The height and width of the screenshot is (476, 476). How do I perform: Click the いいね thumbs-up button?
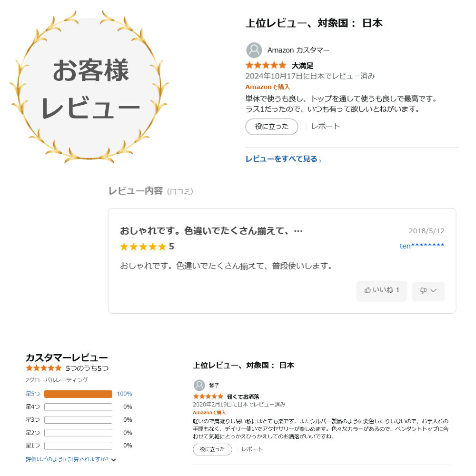382,290
